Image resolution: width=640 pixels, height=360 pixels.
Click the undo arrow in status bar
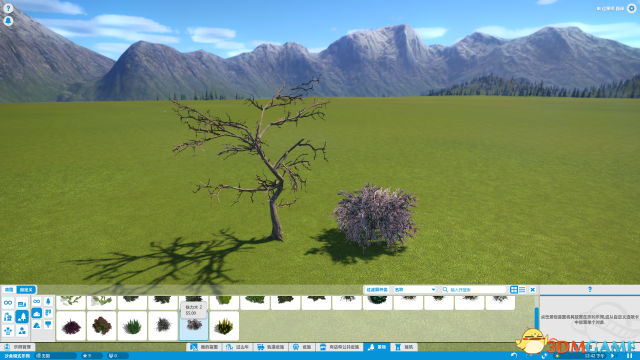coord(514,356)
